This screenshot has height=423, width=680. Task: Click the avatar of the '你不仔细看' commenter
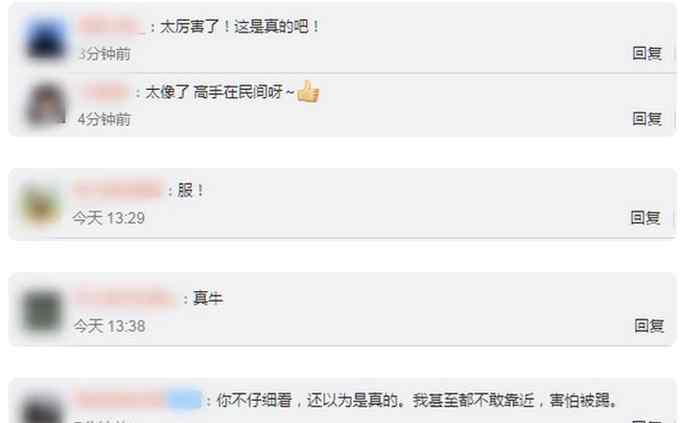40,408
